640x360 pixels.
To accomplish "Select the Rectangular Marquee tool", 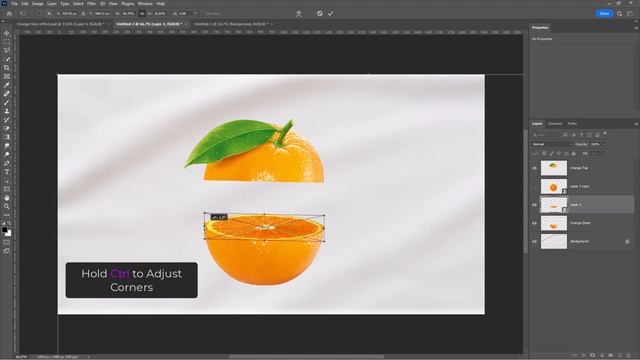I will [x=7, y=42].
